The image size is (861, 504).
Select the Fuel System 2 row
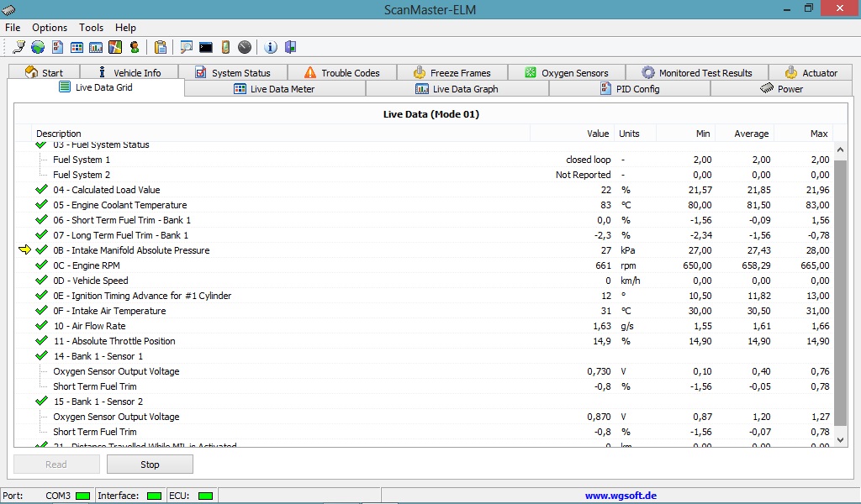pos(423,175)
